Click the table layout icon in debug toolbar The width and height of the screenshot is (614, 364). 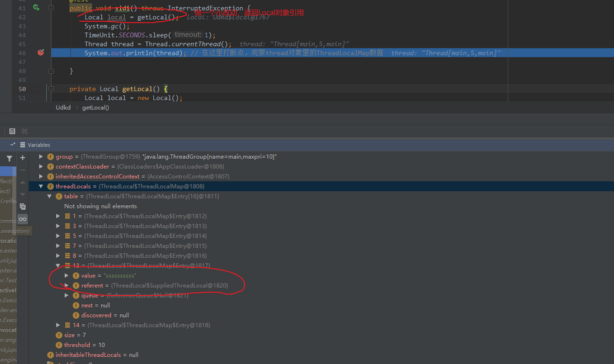(12, 131)
